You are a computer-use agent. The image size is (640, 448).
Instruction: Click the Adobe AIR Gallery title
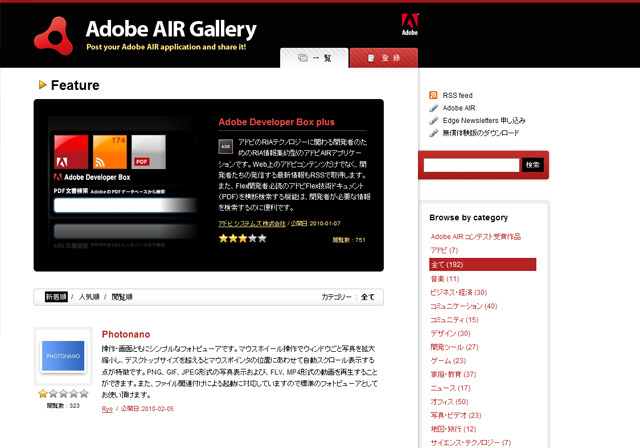pyautogui.click(x=171, y=29)
